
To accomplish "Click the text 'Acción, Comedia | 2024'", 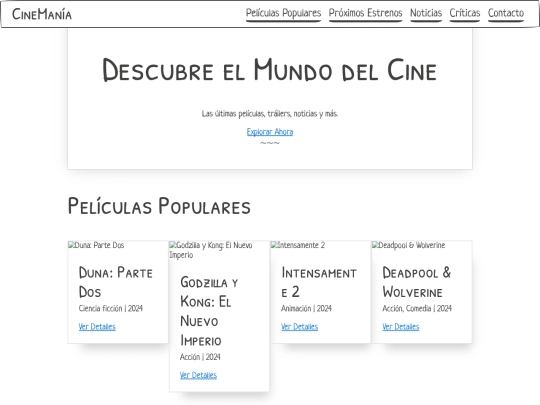I will [417, 308].
